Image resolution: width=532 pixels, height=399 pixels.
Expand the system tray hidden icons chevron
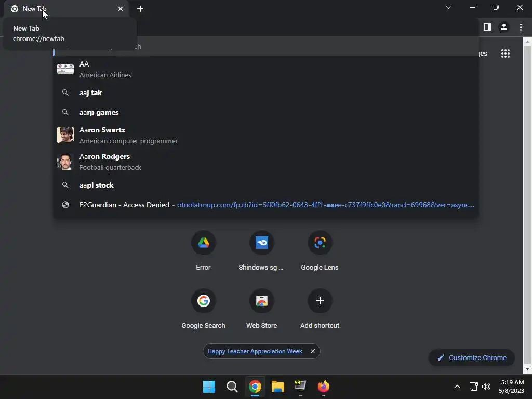457,387
